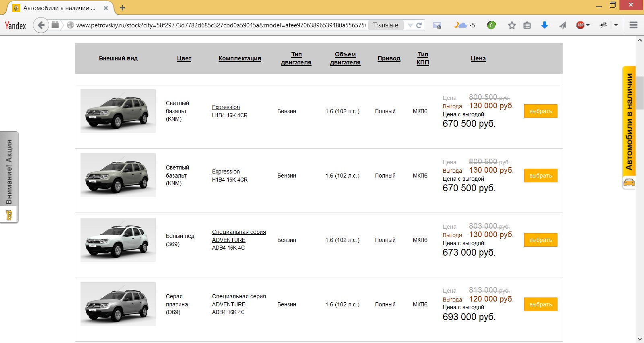This screenshot has width=644, height=343.
Task: Sort by Тип КПП header
Action: [x=423, y=58]
